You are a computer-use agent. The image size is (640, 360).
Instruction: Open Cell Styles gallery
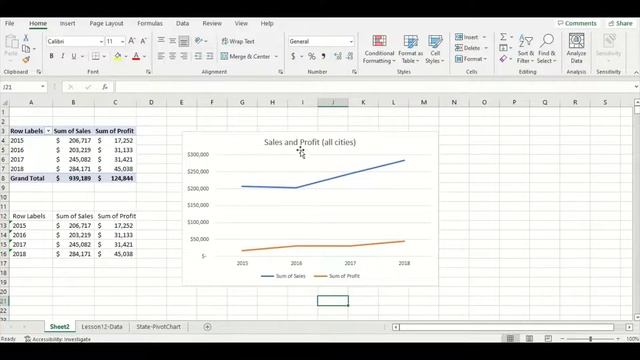tap(435, 49)
